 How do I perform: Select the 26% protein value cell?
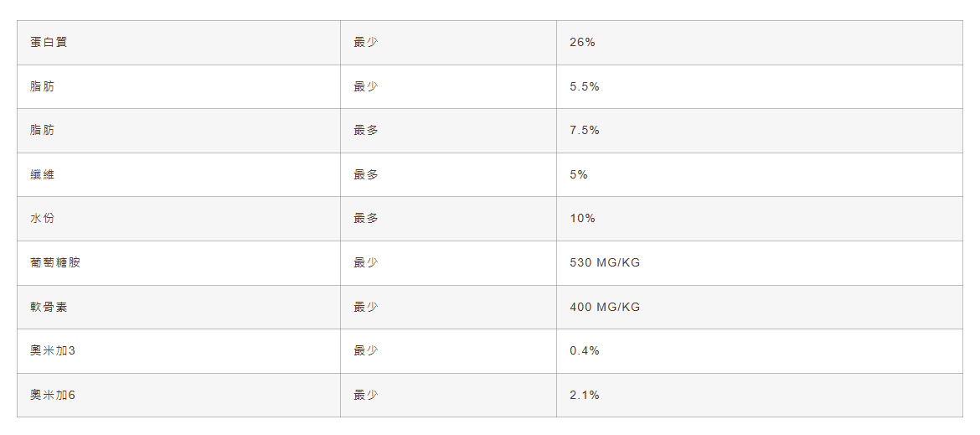pyautogui.click(x=582, y=42)
